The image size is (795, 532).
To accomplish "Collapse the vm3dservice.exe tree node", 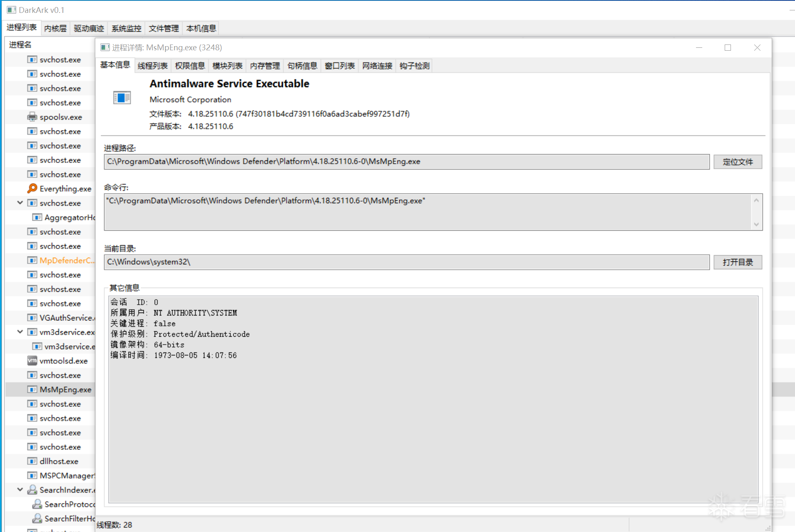I will [x=20, y=332].
